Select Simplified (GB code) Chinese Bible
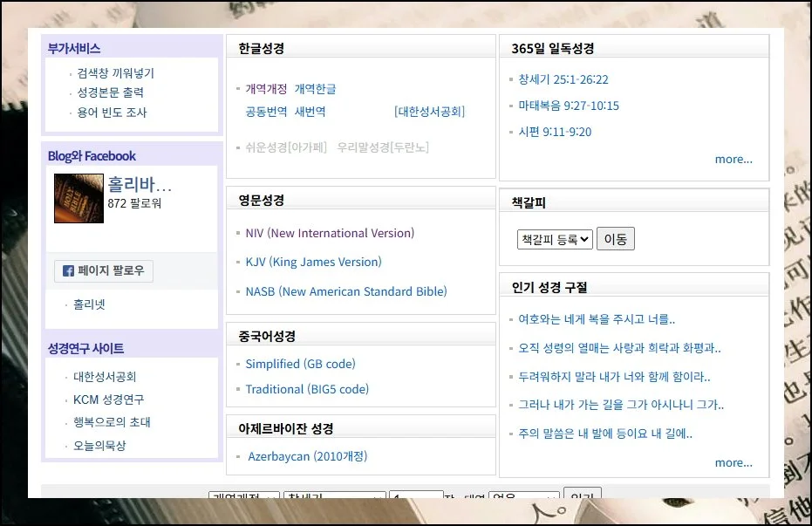Screen dimensions: 812x526 click(300, 364)
